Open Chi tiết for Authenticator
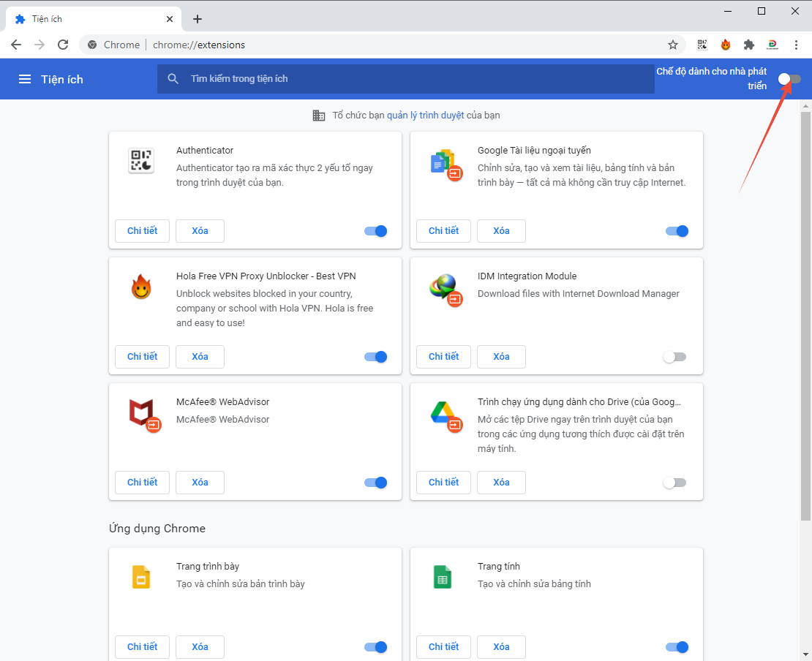The width and height of the screenshot is (812, 661). (143, 231)
